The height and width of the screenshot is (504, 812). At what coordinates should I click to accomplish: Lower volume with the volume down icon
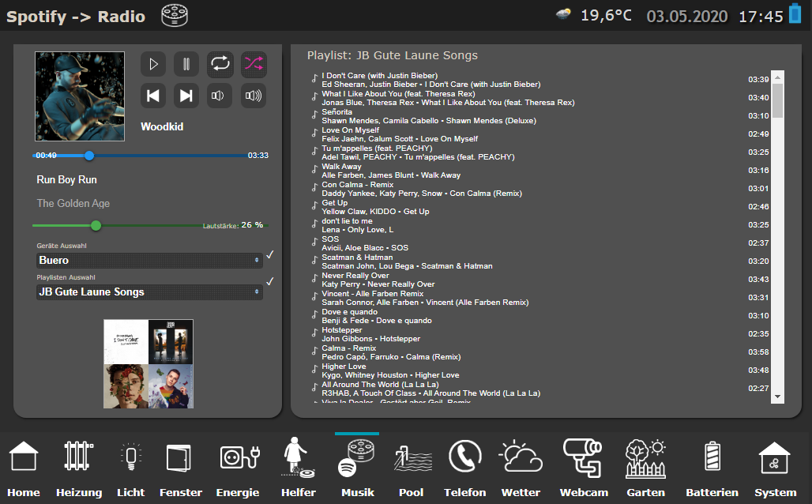(220, 96)
